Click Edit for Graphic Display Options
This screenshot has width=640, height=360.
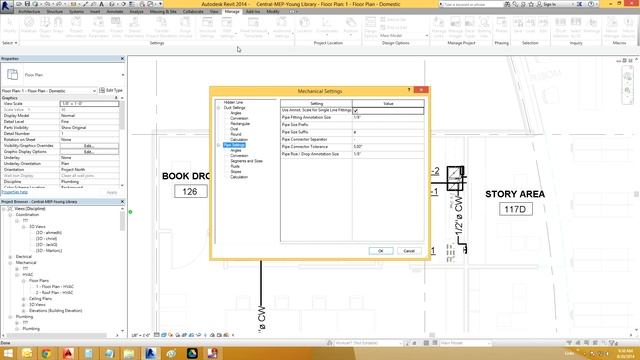pyautogui.click(x=89, y=152)
